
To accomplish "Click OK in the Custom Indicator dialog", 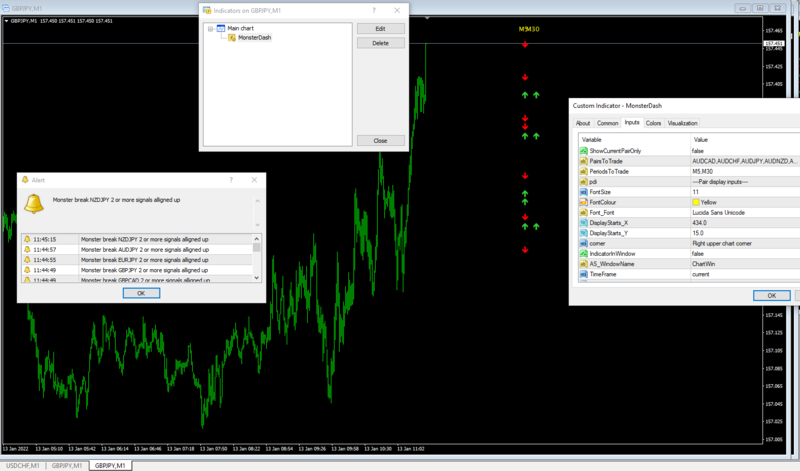I will [771, 295].
